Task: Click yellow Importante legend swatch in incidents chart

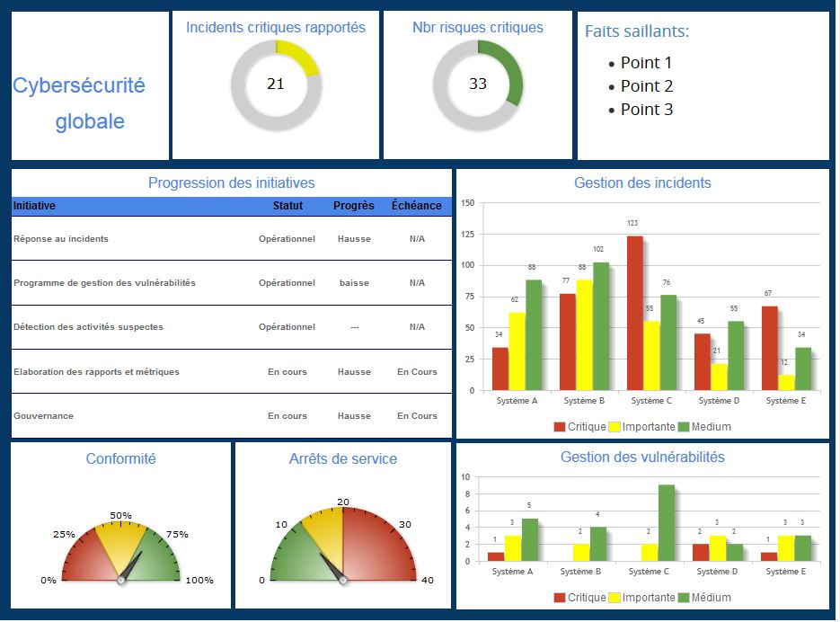Action: 615,427
